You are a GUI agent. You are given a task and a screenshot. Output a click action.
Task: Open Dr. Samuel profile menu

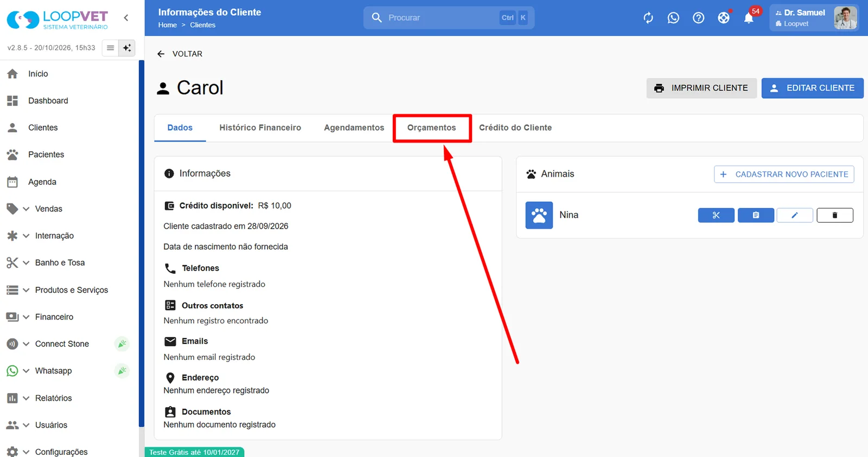pos(814,18)
